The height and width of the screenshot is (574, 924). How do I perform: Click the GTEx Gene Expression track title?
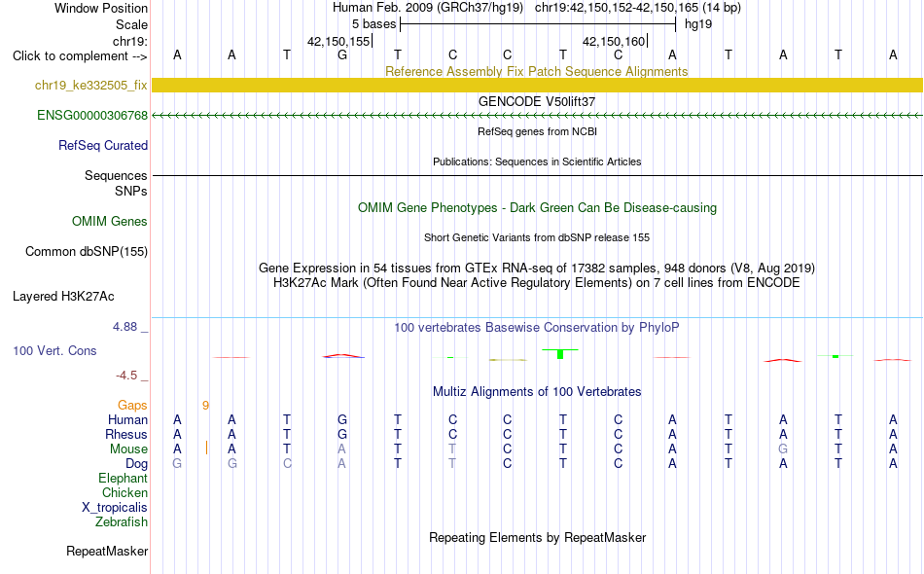537,269
